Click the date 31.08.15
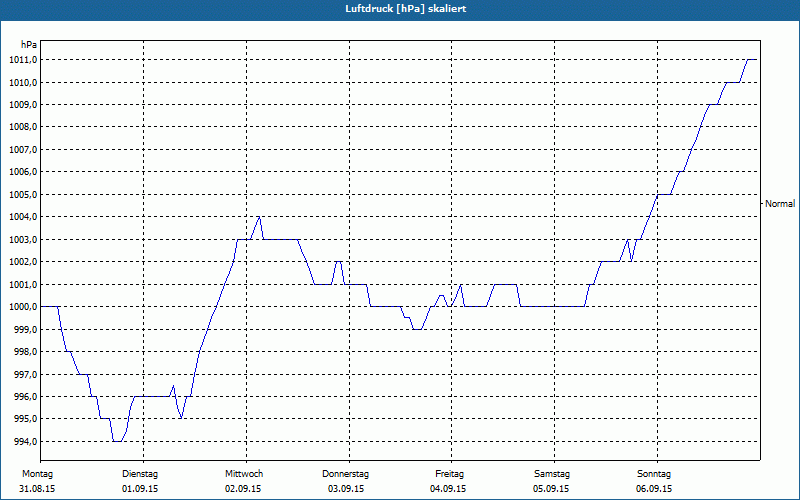Image resolution: width=800 pixels, height=500 pixels. click(37, 489)
